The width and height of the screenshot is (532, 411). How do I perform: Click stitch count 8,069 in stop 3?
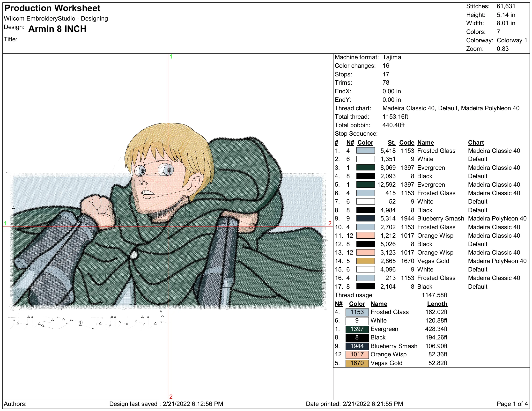[388, 168]
